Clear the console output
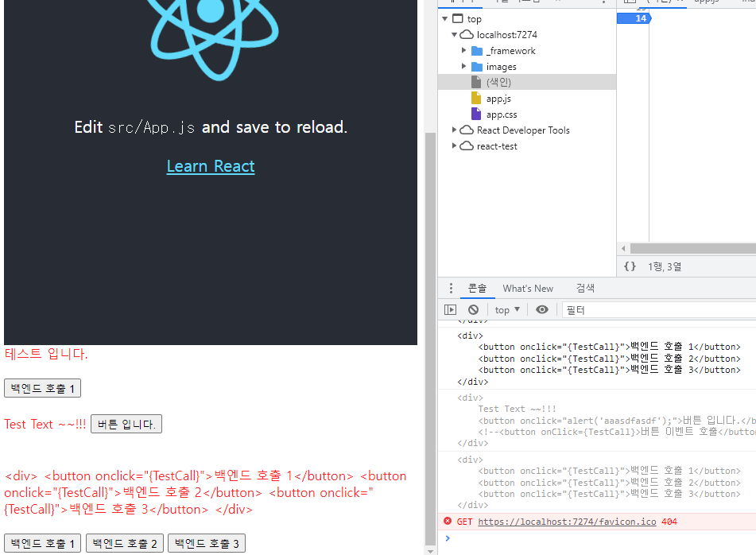Image resolution: width=756 pixels, height=555 pixels. [474, 309]
